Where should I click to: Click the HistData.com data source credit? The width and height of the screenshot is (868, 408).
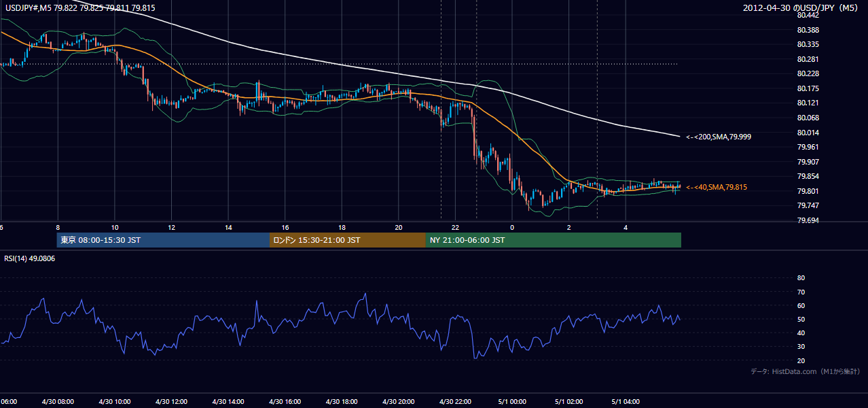806,371
